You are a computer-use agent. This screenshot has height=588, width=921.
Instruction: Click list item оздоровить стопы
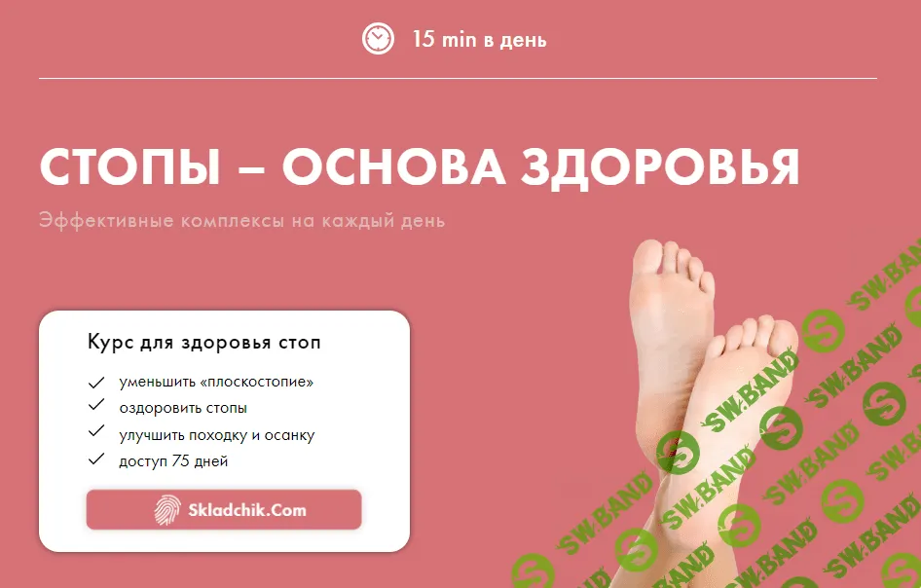(x=183, y=408)
